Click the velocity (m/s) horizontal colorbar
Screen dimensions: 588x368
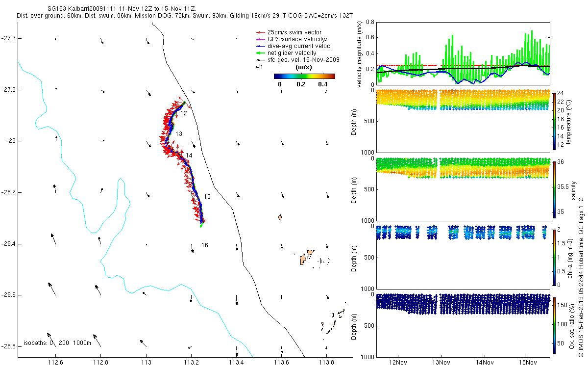click(x=304, y=76)
